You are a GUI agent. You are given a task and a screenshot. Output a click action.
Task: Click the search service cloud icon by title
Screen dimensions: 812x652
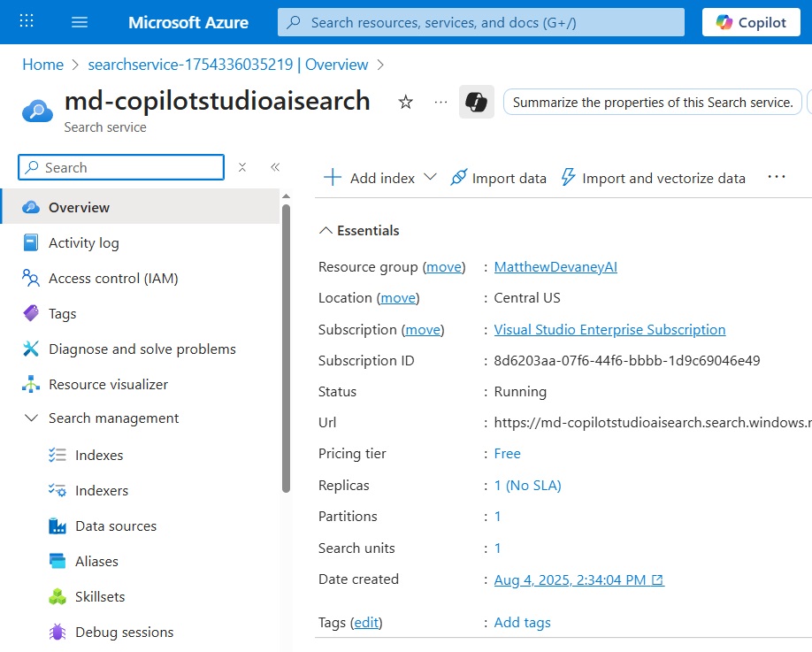click(37, 111)
